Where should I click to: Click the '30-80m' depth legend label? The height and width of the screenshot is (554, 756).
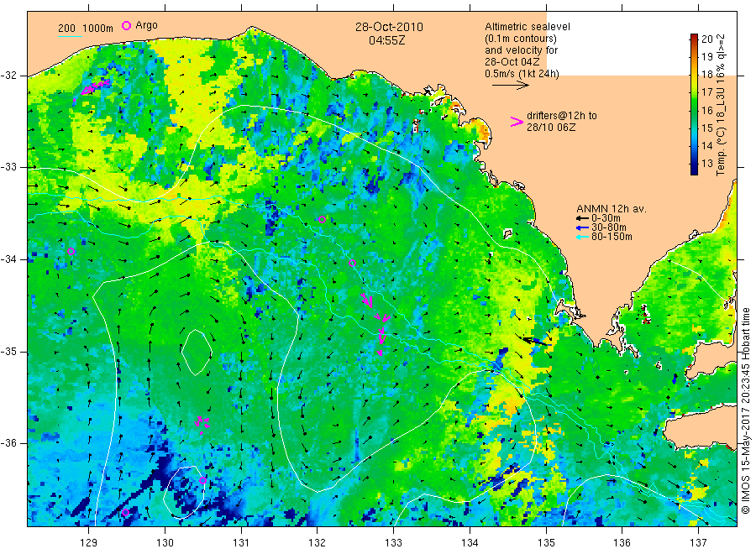pyautogui.click(x=609, y=227)
